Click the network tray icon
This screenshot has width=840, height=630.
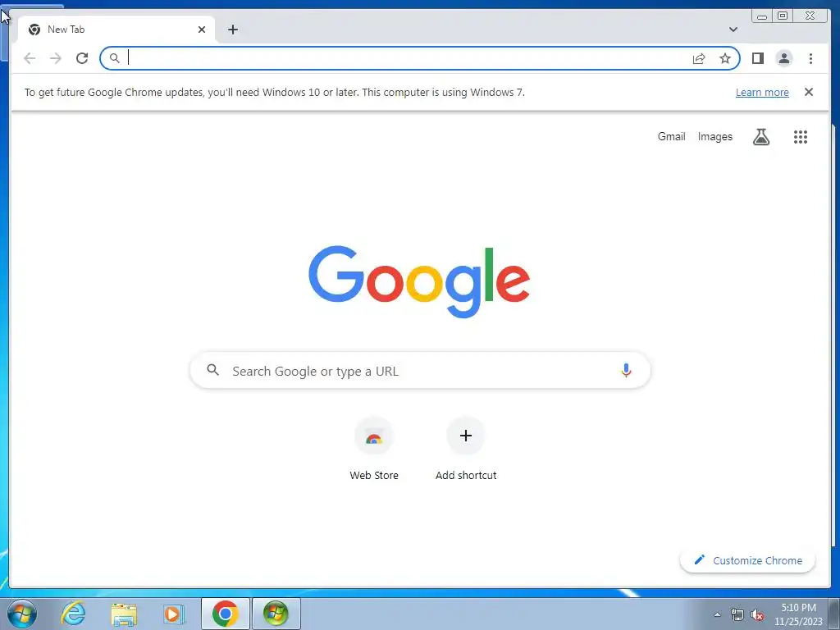coord(737,615)
